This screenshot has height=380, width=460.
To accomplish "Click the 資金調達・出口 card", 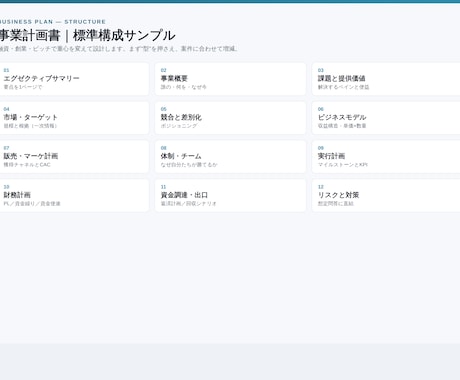I will pyautogui.click(x=230, y=196).
